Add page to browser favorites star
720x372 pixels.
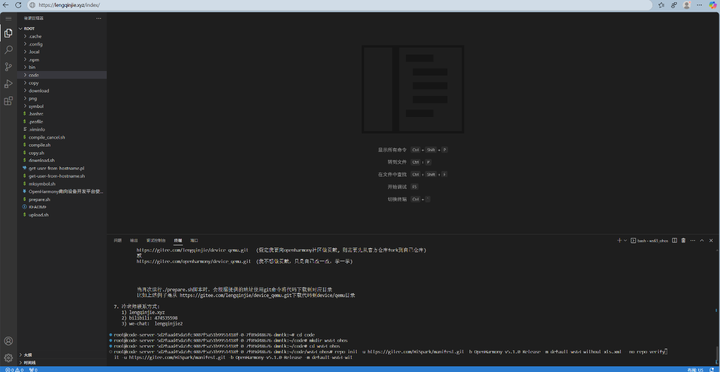coord(661,5)
